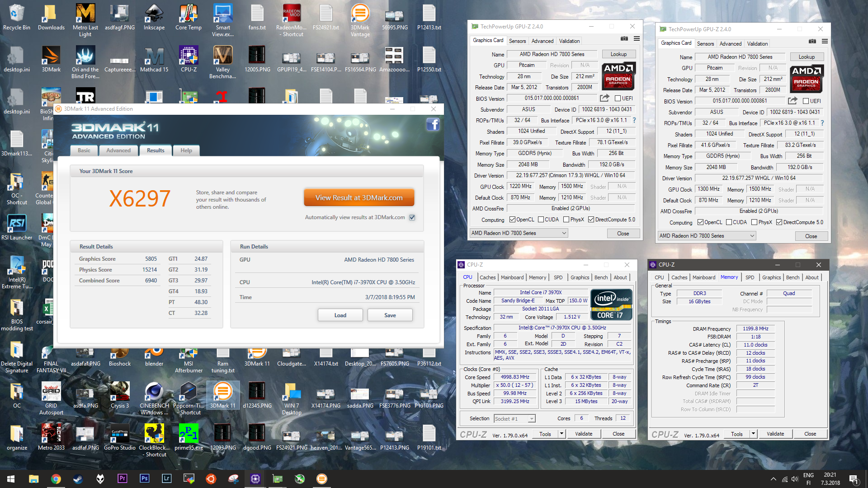Launch RSI Launcher desktop icon

click(17, 227)
